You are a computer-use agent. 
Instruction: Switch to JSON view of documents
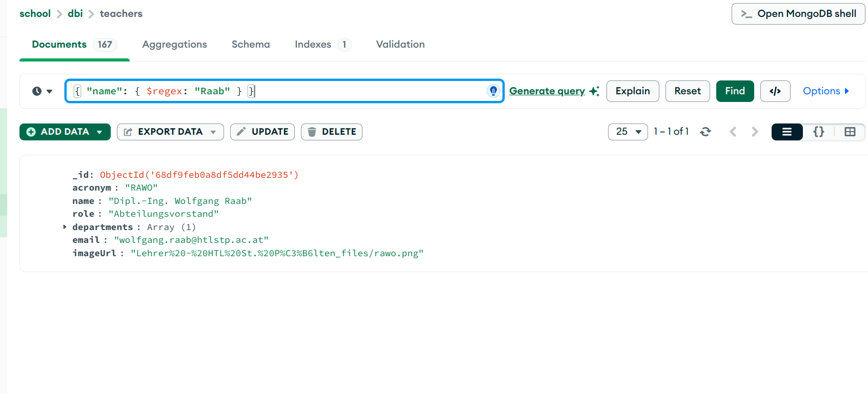818,132
